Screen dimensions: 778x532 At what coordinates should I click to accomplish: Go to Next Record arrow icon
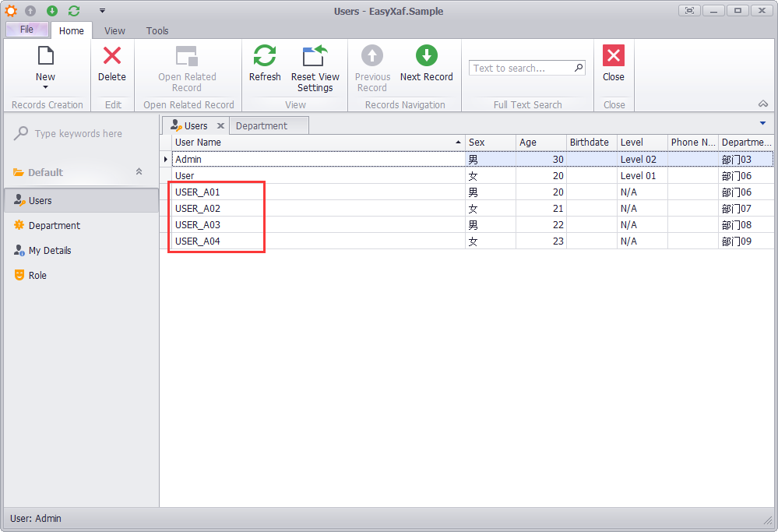click(x=426, y=56)
